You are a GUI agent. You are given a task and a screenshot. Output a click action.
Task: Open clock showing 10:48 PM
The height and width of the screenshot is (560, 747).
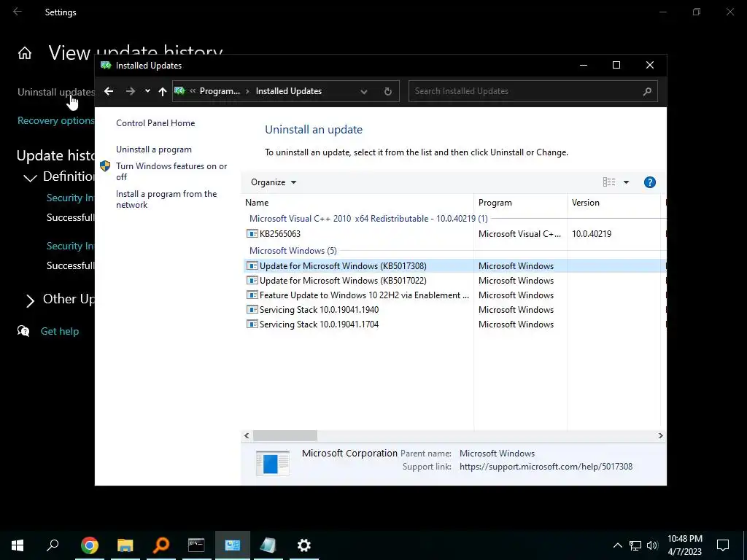pos(684,545)
